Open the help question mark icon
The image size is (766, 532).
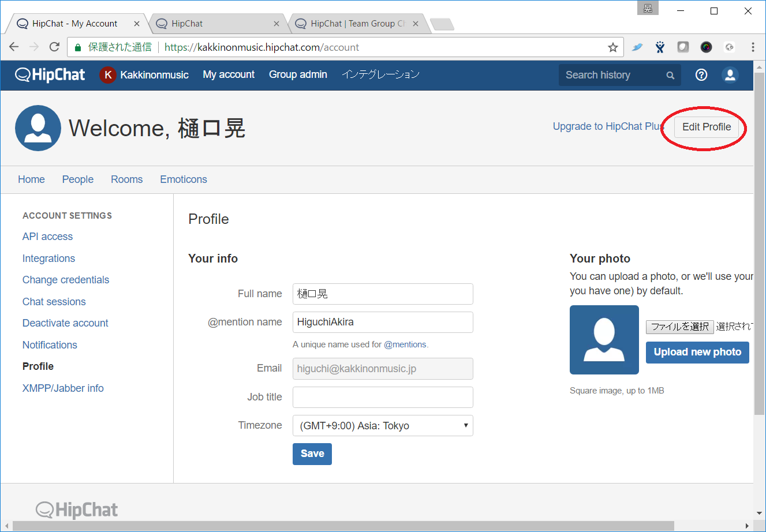701,75
